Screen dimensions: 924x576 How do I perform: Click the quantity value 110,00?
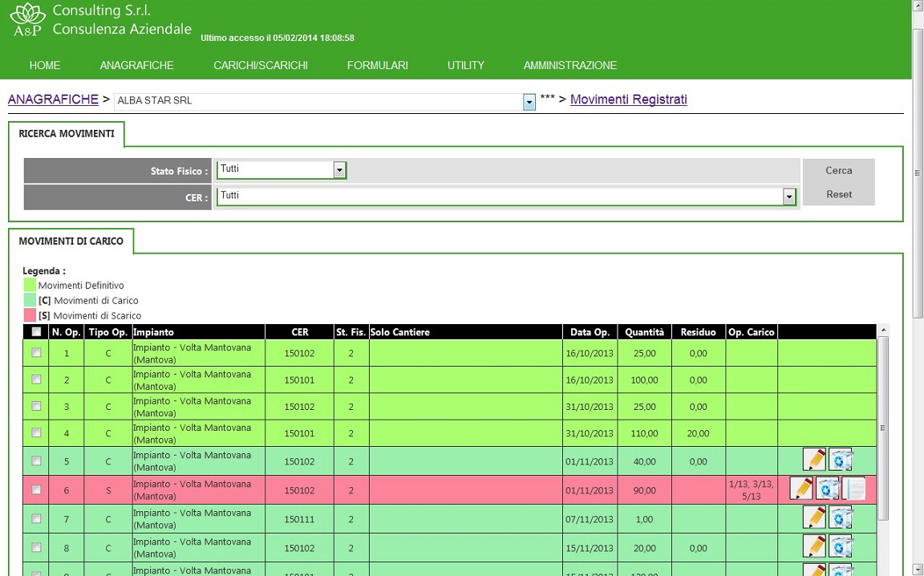tap(645, 433)
